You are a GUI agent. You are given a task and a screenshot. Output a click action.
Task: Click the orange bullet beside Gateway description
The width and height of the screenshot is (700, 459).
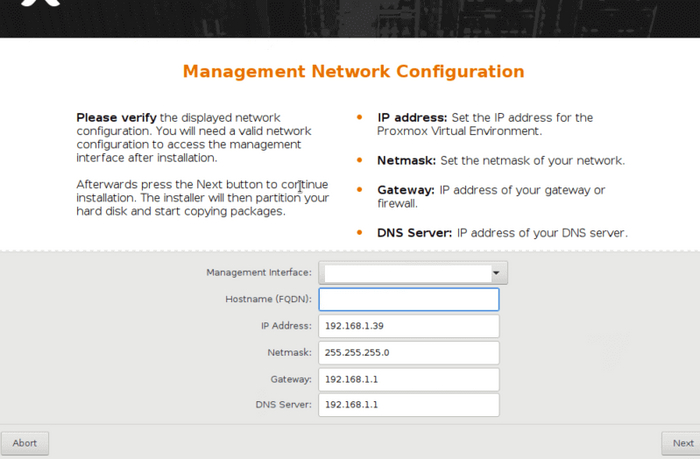[360, 190]
